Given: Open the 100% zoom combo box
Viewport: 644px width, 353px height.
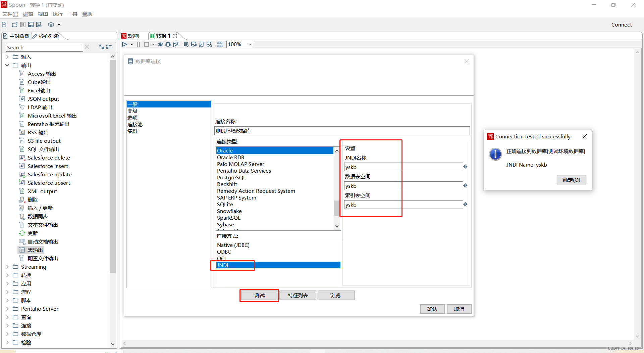Looking at the screenshot, I should tap(240, 44).
